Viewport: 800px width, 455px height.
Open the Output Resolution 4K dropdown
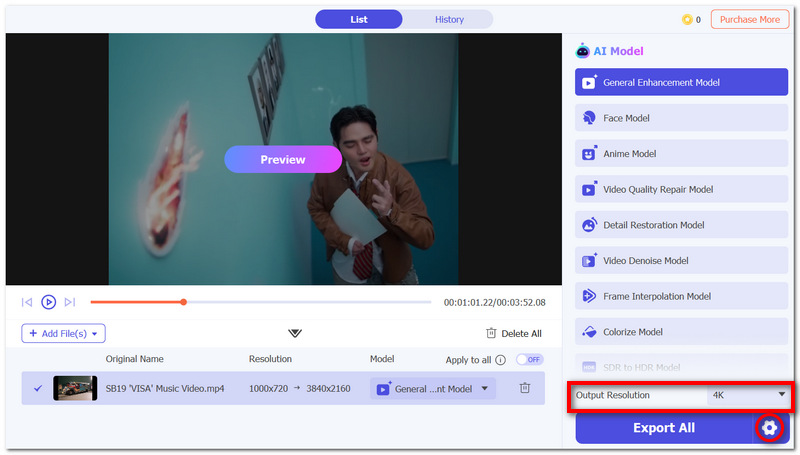[748, 395]
